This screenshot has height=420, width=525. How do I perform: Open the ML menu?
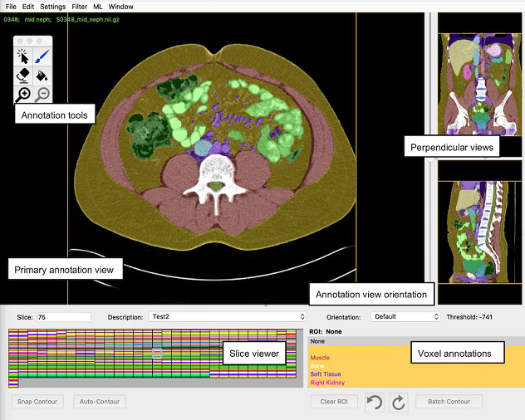[x=98, y=6]
